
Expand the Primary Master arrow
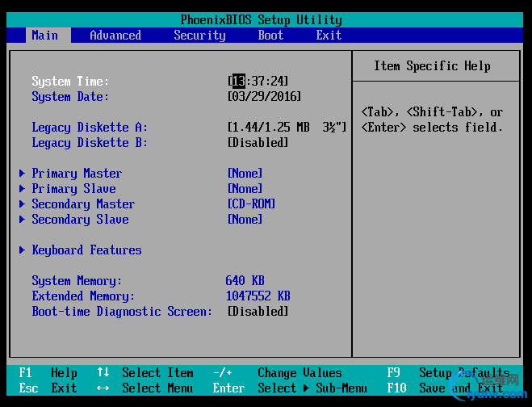22,174
